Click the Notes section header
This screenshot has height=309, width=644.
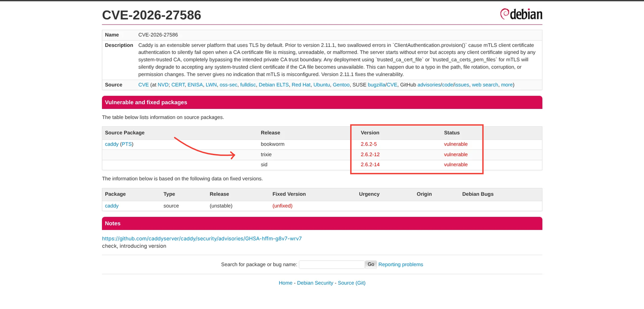[x=322, y=223]
